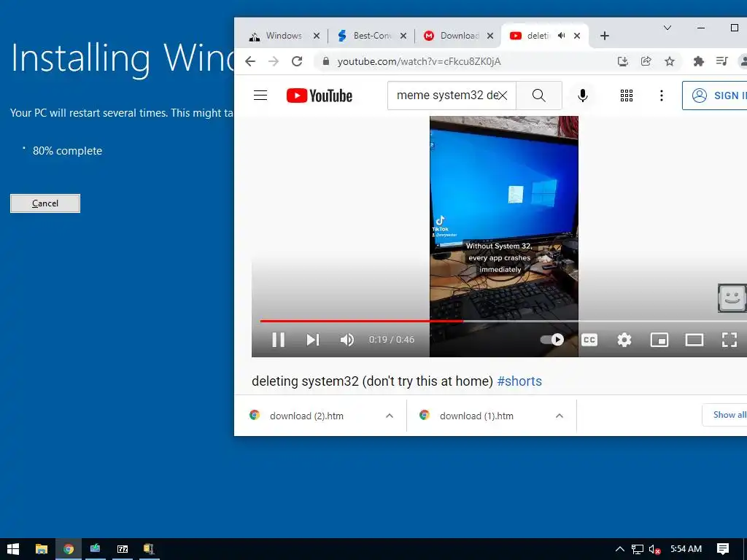Show hidden system tray icons
Image resolution: width=747 pixels, height=560 pixels.
pyautogui.click(x=620, y=549)
